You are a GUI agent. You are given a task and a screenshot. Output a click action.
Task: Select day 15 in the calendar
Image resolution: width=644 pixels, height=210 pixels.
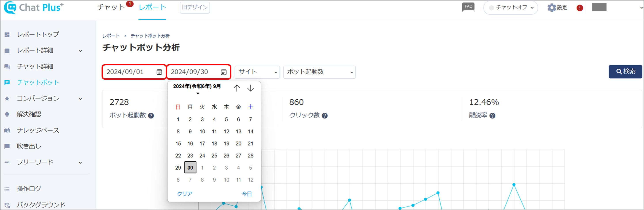[x=178, y=144]
